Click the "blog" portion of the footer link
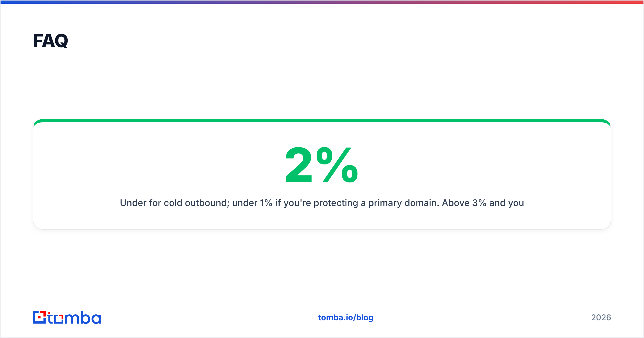 (x=365, y=318)
